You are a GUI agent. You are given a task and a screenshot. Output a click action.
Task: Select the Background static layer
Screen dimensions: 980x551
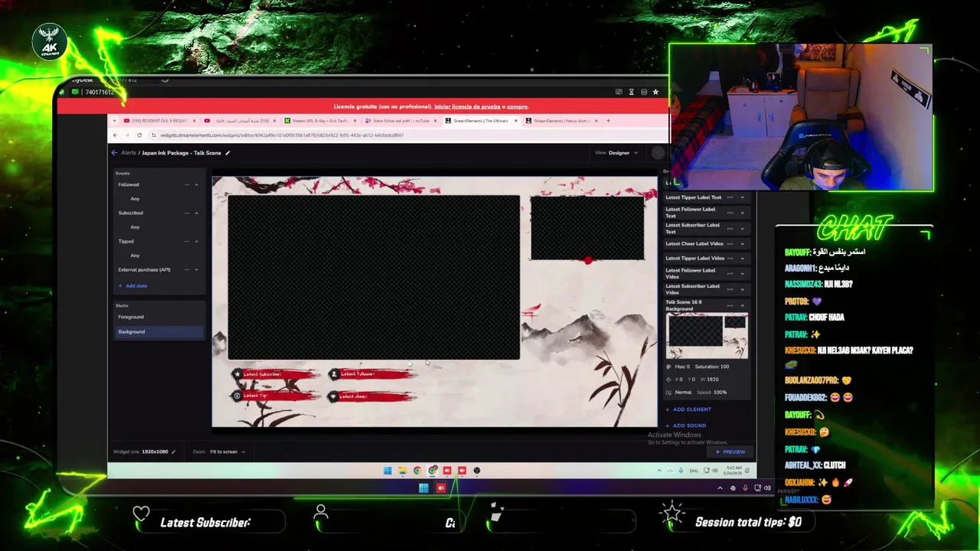tap(158, 331)
